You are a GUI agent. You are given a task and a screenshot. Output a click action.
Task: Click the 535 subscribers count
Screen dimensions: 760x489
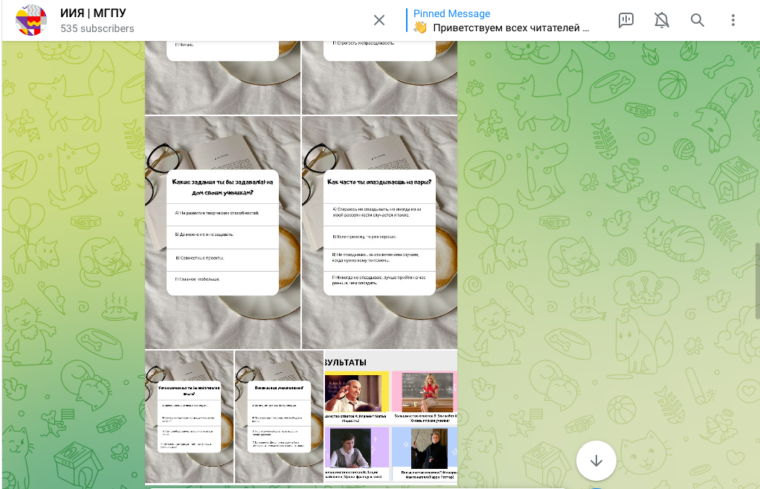pyautogui.click(x=97, y=29)
